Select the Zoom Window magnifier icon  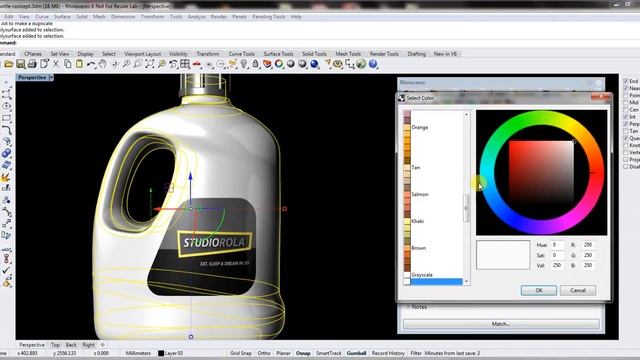(138, 64)
